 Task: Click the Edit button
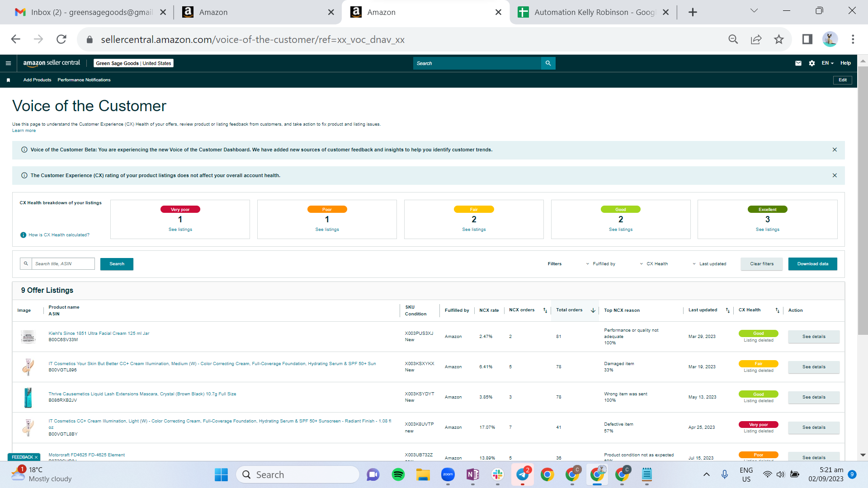tap(843, 80)
